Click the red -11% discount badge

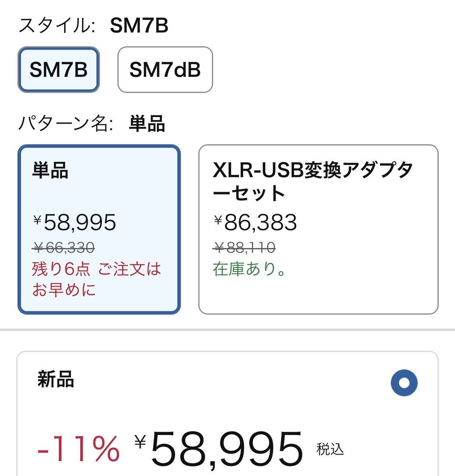tap(79, 449)
